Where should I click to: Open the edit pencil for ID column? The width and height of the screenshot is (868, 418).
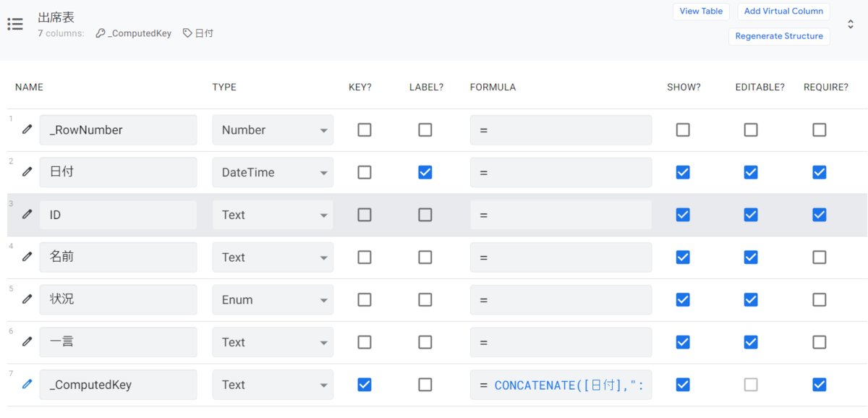pos(27,214)
